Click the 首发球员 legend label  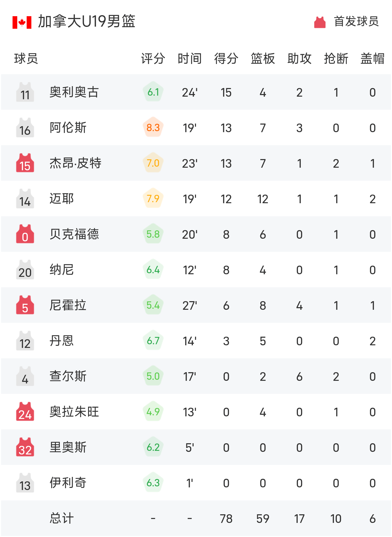point(356,22)
